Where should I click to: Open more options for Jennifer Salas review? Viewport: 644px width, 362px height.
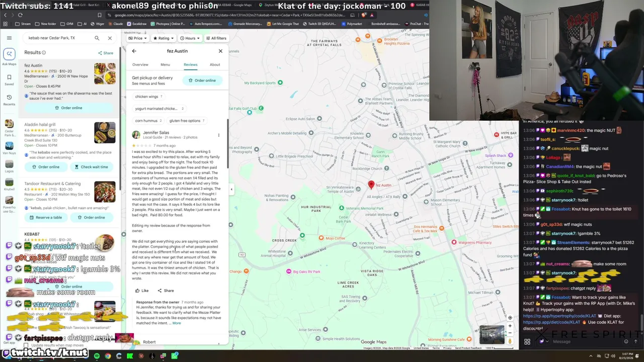(x=218, y=135)
